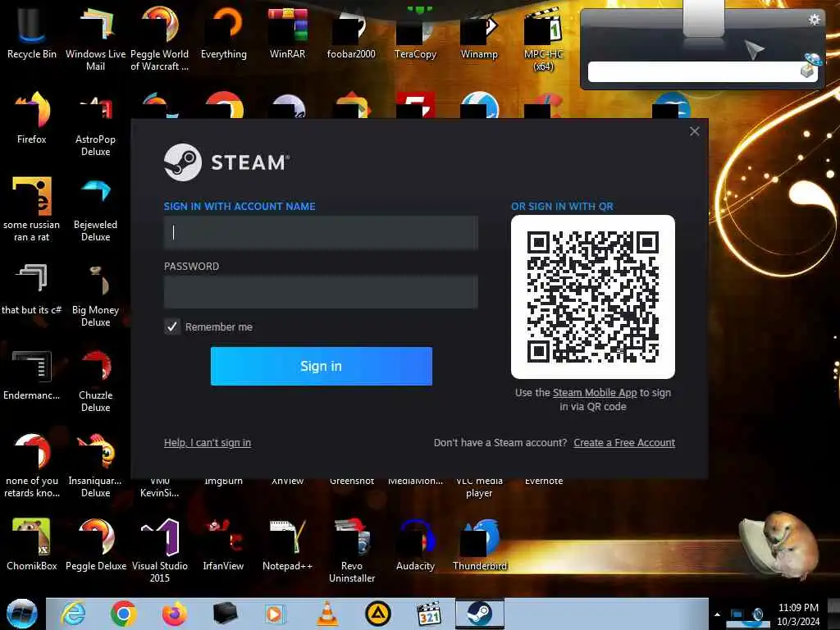Click the blue Sign in button
840x630 pixels.
point(322,366)
